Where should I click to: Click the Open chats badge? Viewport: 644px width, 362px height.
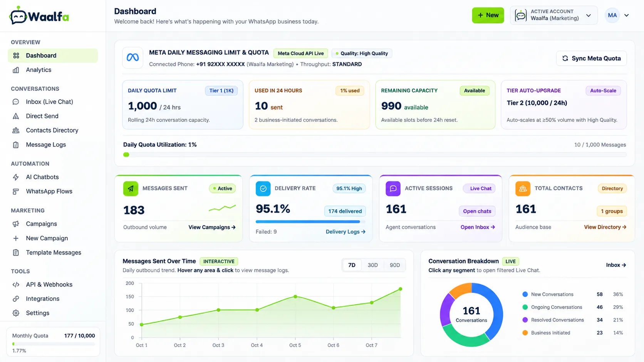click(x=477, y=211)
